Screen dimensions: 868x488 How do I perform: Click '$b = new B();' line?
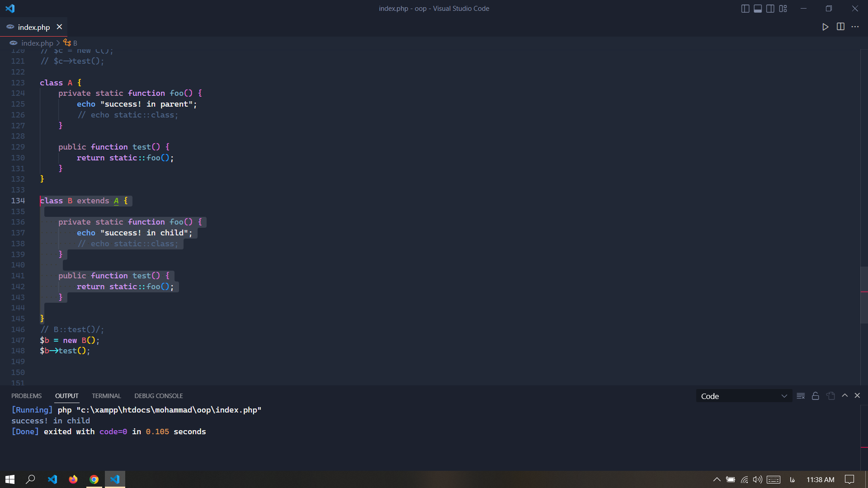tap(70, 340)
